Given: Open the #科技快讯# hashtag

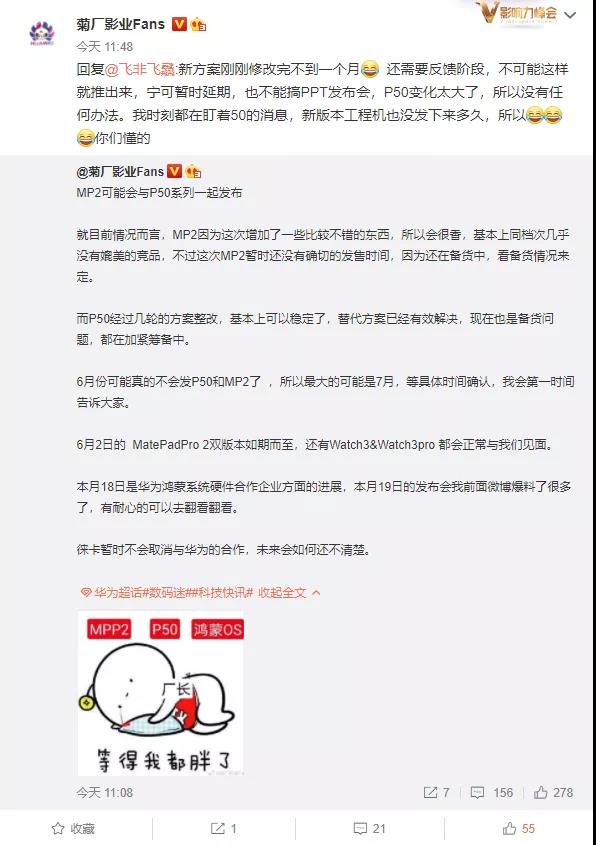Looking at the screenshot, I should pyautogui.click(x=222, y=593).
